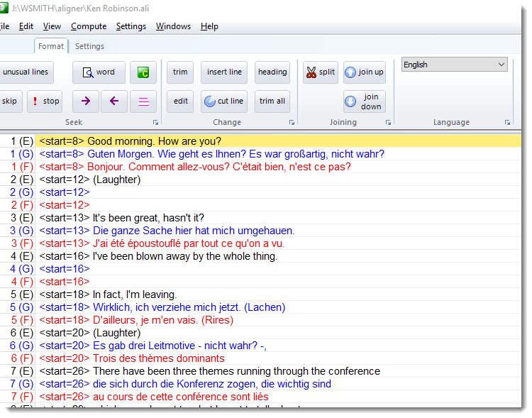Click the left arrow seek button

click(114, 101)
